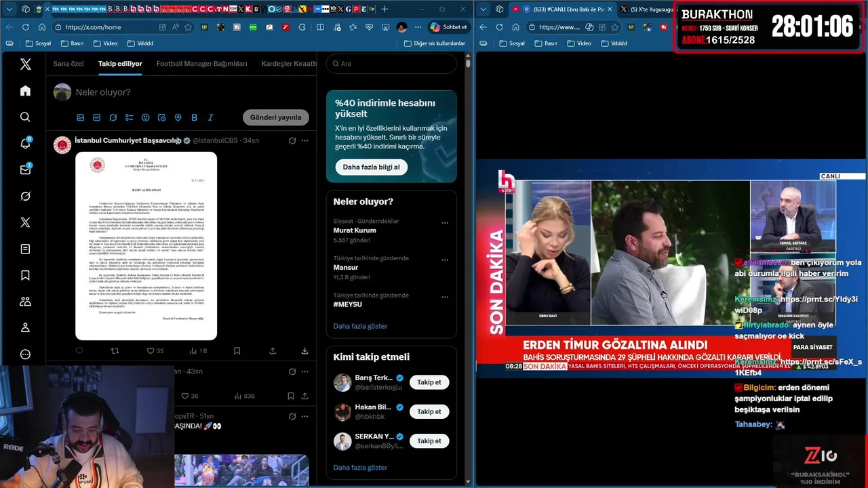Follow Barış Terkoğlu with Takip et
This screenshot has height=488, width=868.
tap(429, 382)
